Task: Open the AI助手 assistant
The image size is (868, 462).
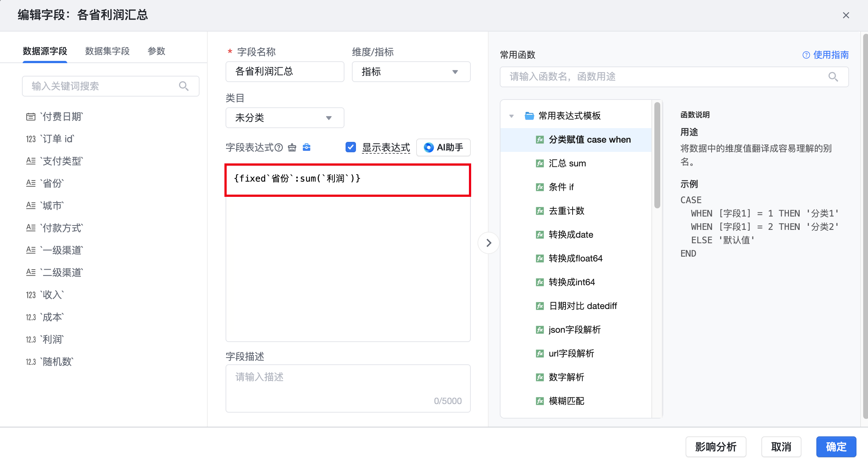Action: pos(443,147)
